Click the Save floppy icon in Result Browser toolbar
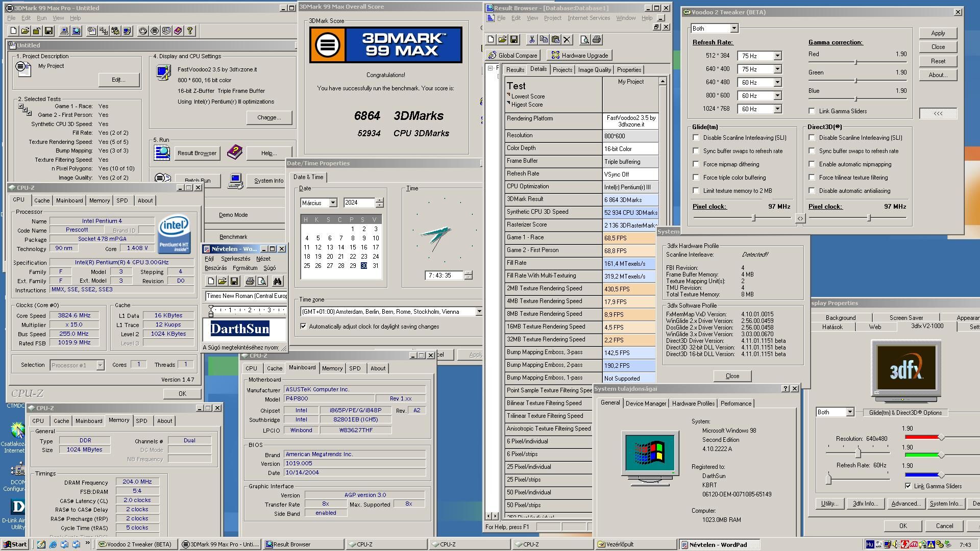 point(514,39)
